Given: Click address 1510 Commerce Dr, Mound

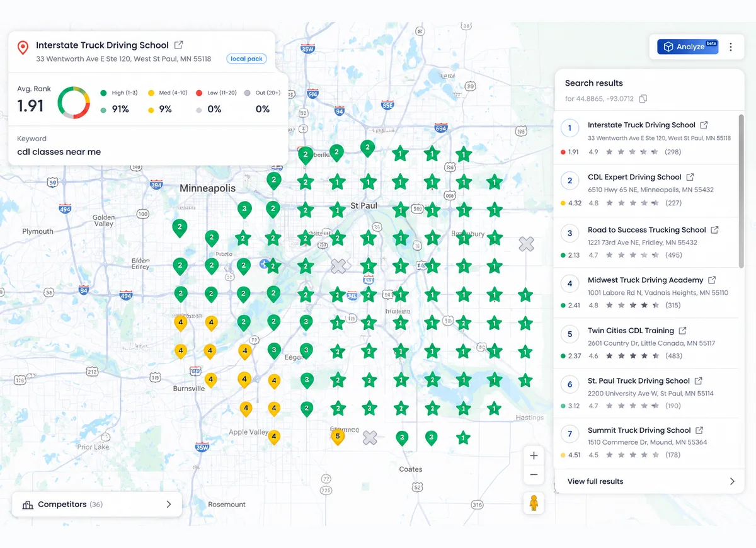Looking at the screenshot, I should (647, 442).
